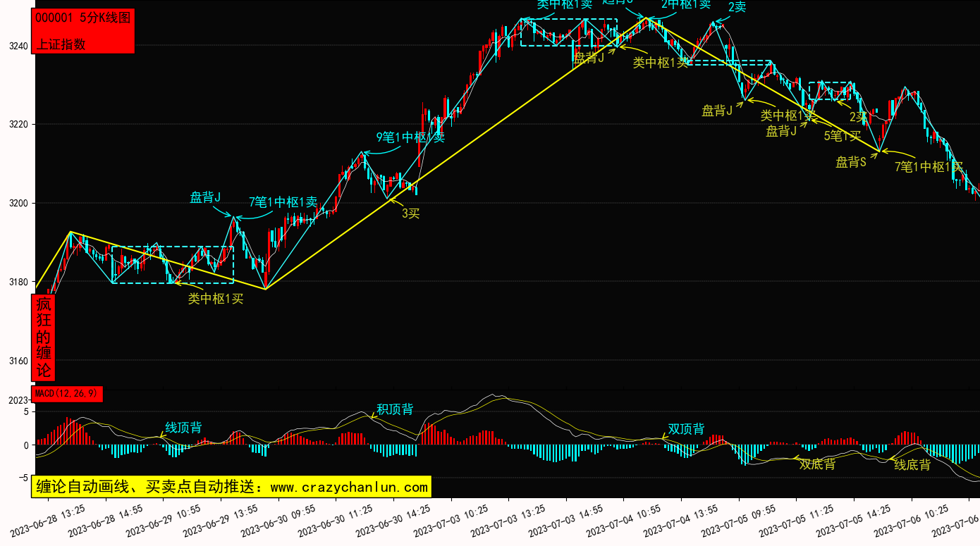Select the cyan 7笔1中枢1卖 sell marker
The width and height of the screenshot is (980, 546).
pyautogui.click(x=283, y=202)
